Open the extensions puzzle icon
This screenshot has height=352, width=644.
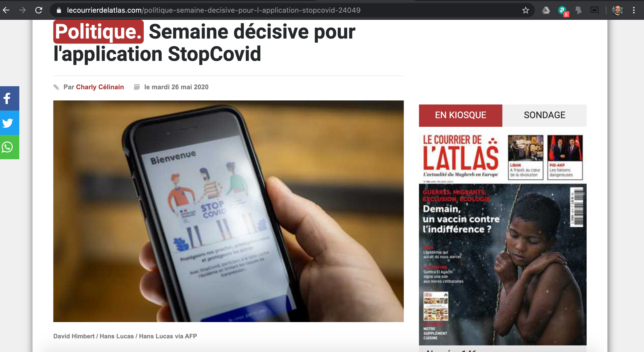point(578,10)
